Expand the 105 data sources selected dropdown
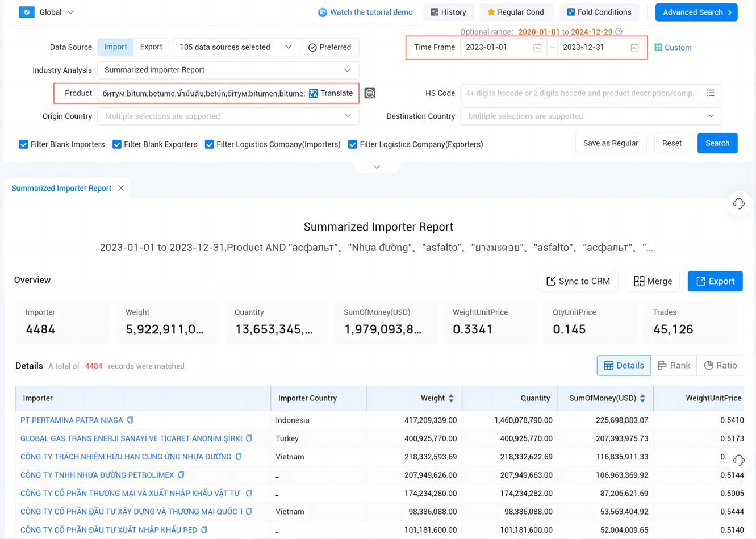The height and width of the screenshot is (539, 756). click(x=236, y=47)
